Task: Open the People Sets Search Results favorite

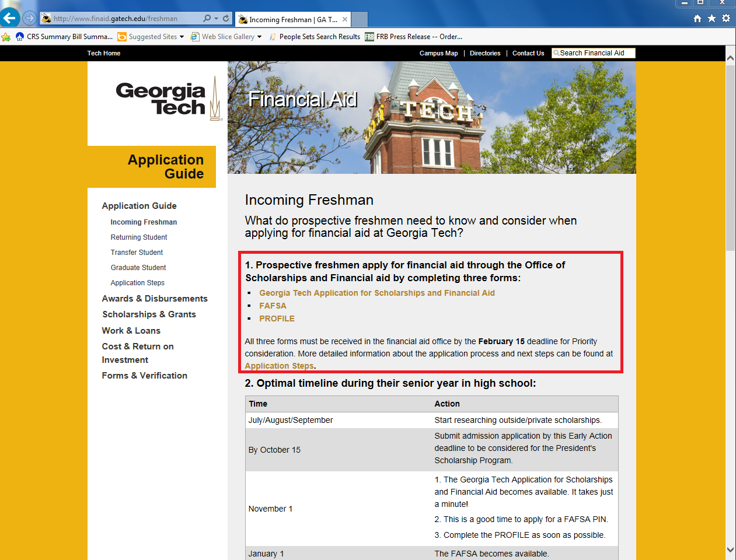Action: (315, 37)
